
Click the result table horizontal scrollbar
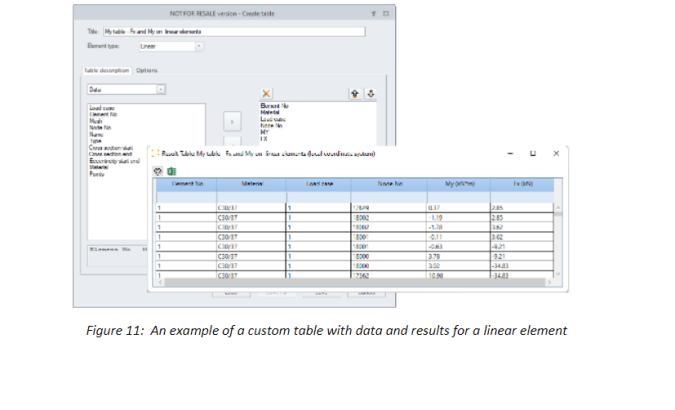[x=354, y=282]
